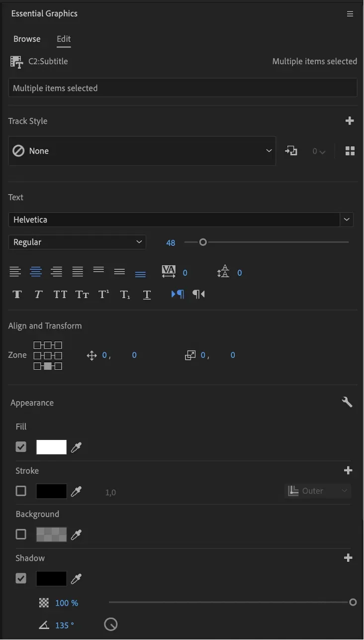Click the Multiple items selected text field
364x640 pixels.
pos(182,88)
